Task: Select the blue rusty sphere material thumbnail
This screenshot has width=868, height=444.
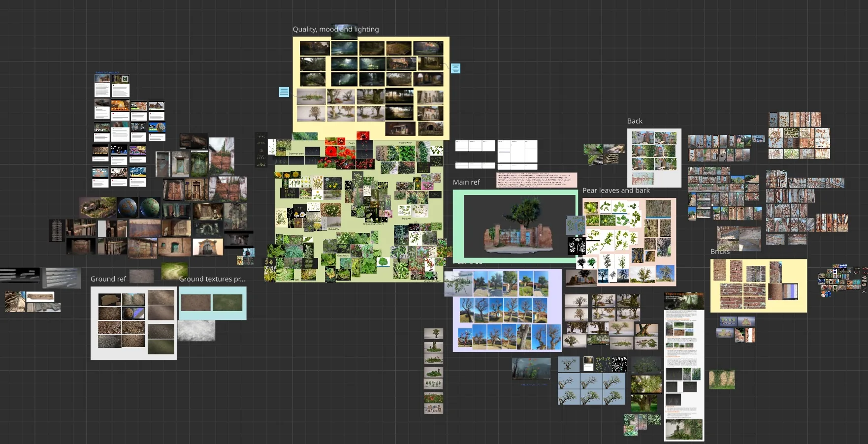Action: coord(128,208)
